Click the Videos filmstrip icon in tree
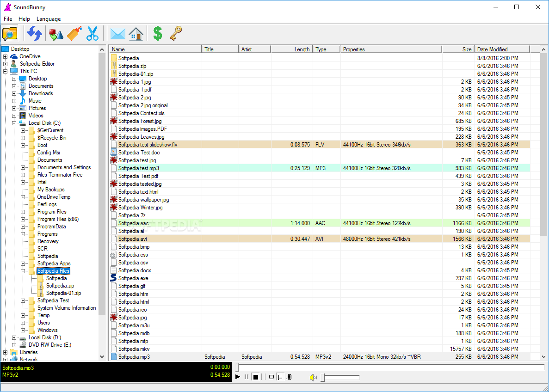Screen dimensions: 549x392 pos(23,116)
